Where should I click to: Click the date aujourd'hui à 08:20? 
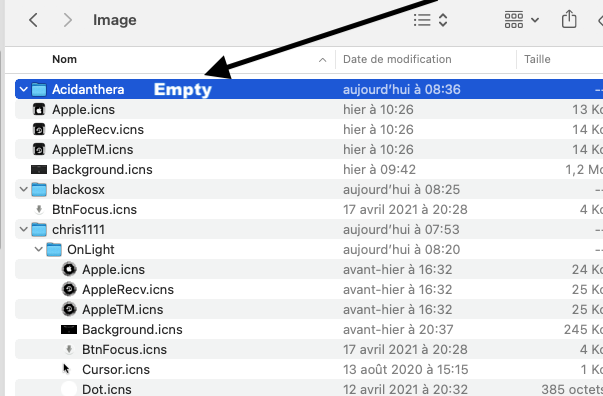click(401, 249)
